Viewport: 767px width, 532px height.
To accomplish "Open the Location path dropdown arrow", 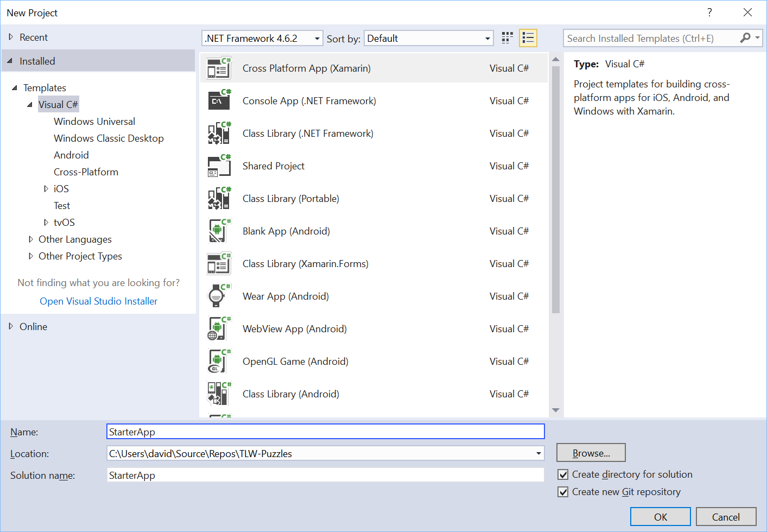I will (538, 454).
